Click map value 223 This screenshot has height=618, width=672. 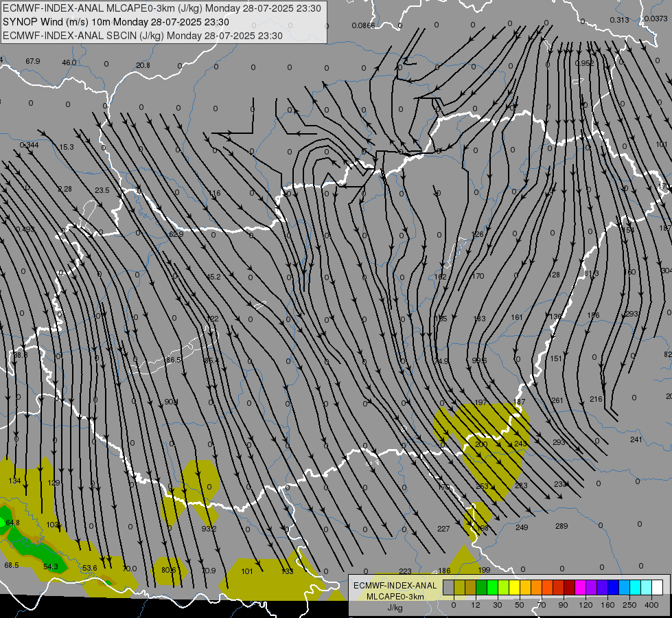point(405,571)
